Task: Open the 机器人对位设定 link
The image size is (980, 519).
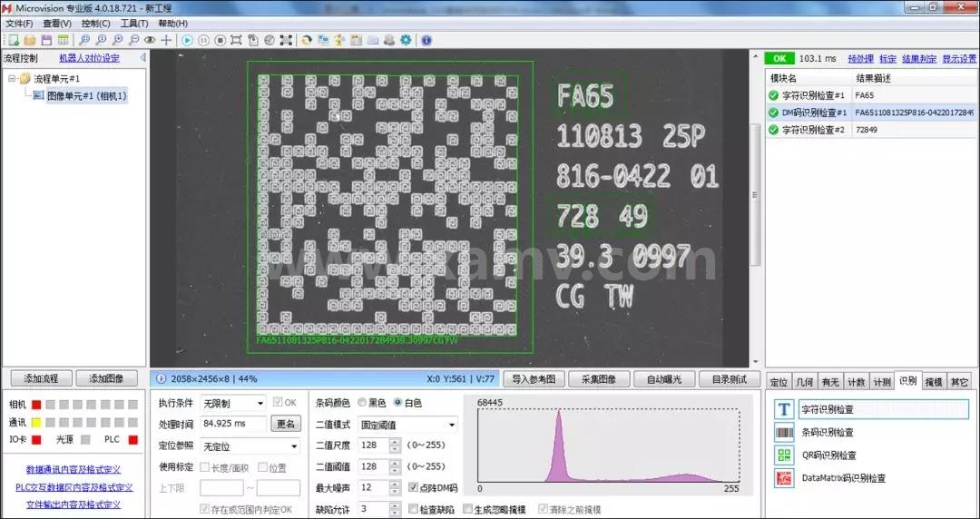Action: tap(89, 58)
